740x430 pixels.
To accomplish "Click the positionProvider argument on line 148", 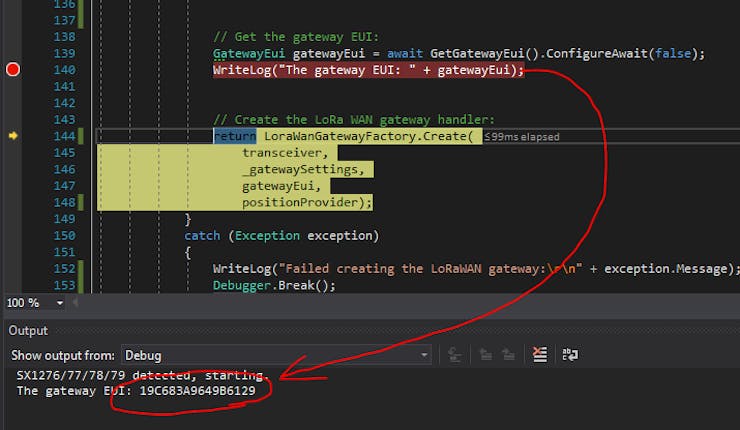I will (x=306, y=202).
